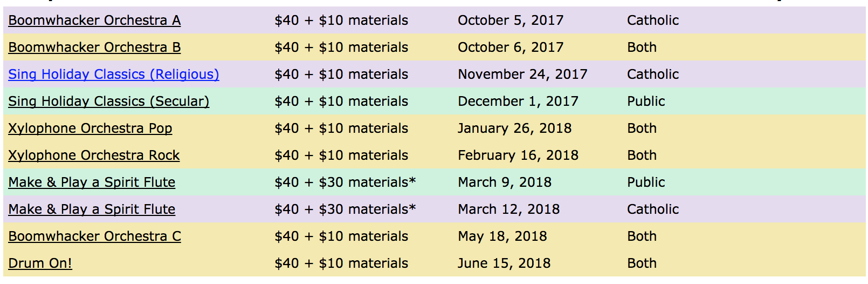Click Sing Holiday Classics (Religious) link
This screenshot has width=868, height=284.
(114, 75)
